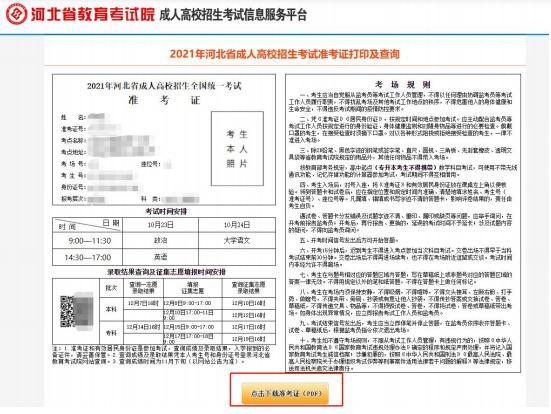
Task: Click the 报考层次 field label
Action: 73,199
